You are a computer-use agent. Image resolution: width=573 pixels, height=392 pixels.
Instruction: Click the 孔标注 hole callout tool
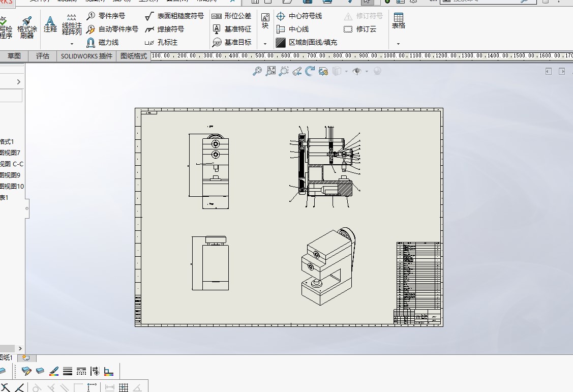[x=161, y=42]
